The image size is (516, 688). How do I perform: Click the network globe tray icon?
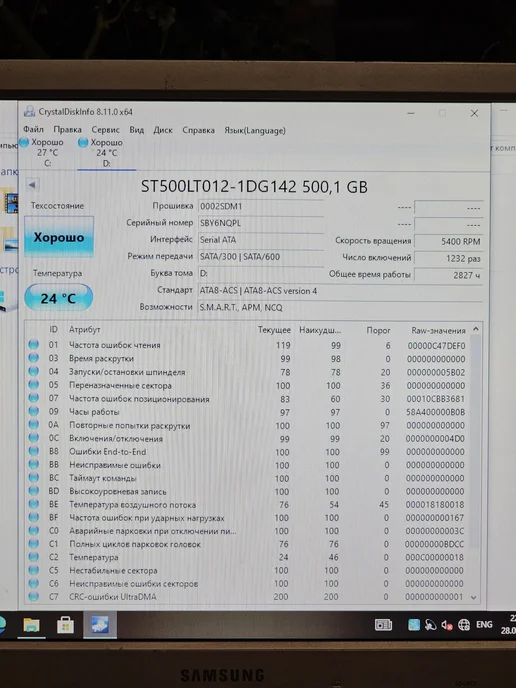(464, 625)
